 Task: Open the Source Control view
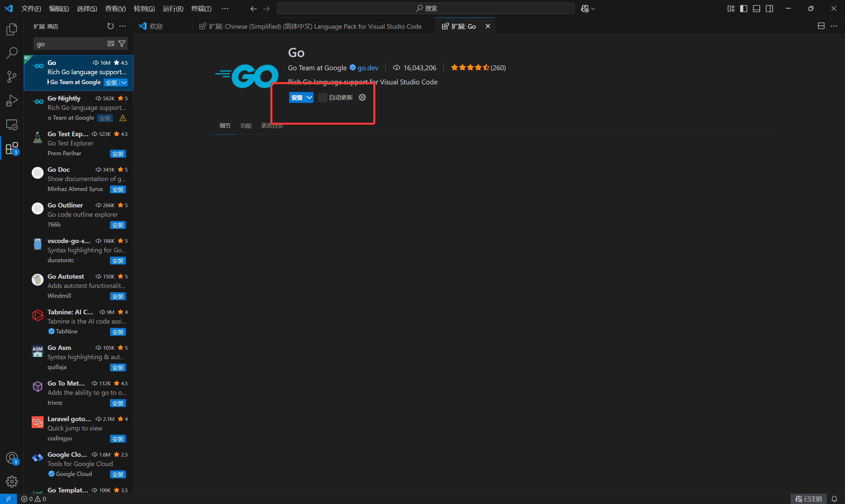(x=12, y=77)
